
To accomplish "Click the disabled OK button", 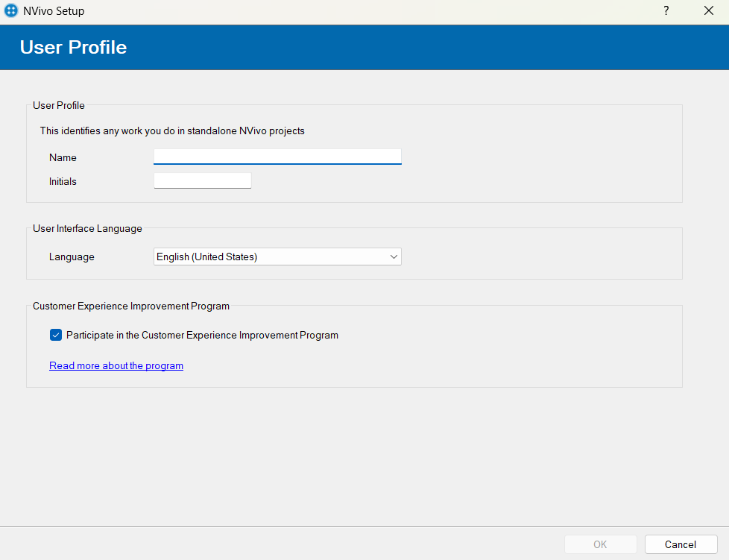I will coord(601,544).
